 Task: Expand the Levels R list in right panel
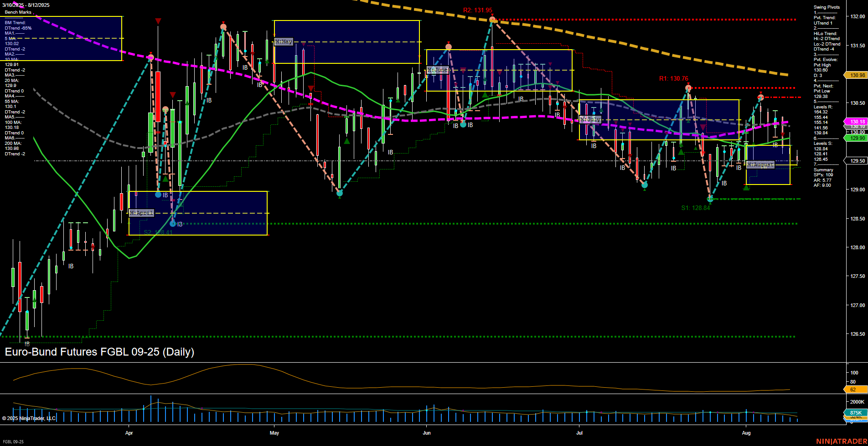coord(822,106)
